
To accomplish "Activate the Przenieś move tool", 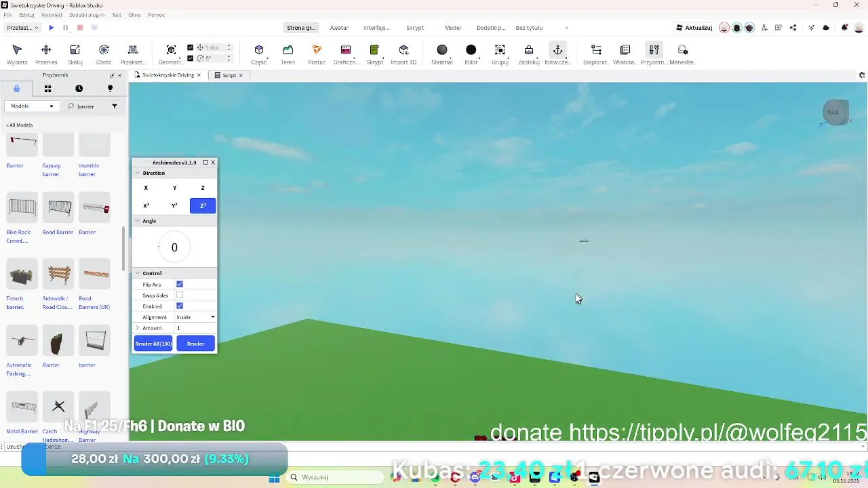I will coord(46,54).
